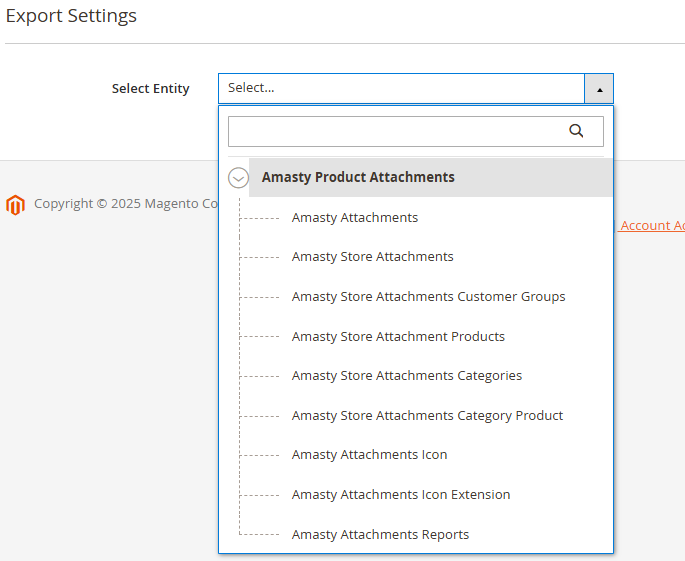This screenshot has height=561, width=685.
Task: Close the Select Entity dropdown arrow
Action: click(x=599, y=89)
